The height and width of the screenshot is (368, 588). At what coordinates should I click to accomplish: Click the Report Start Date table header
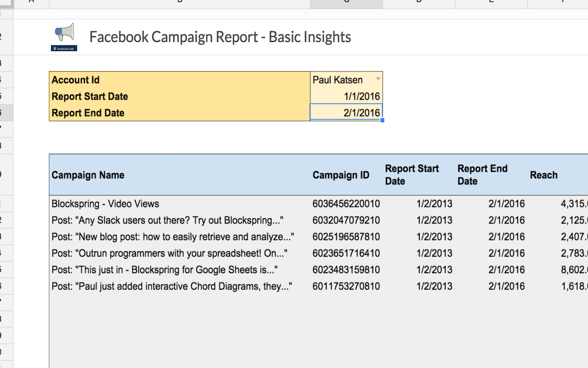412,175
